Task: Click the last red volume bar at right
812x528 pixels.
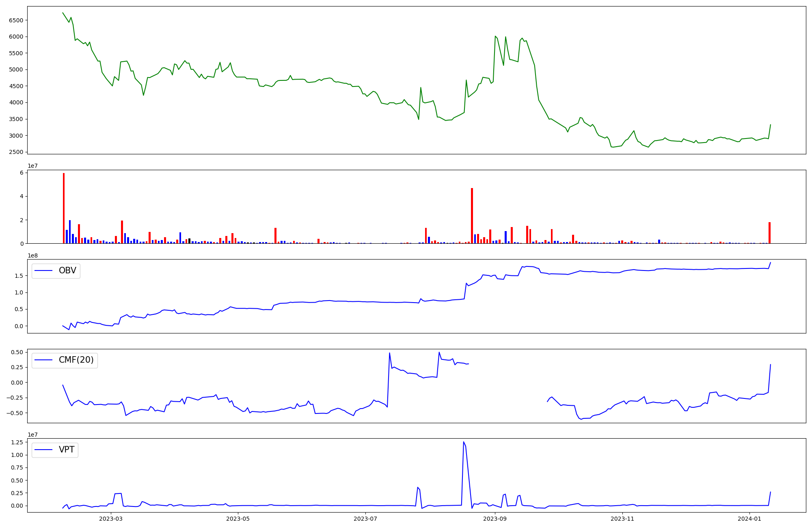Action: pyautogui.click(x=769, y=233)
